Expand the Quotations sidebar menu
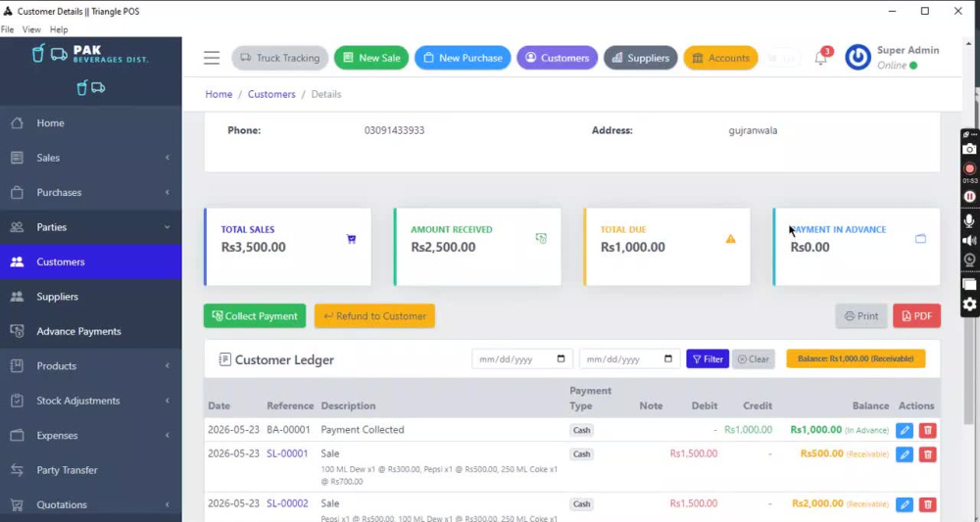 91,504
